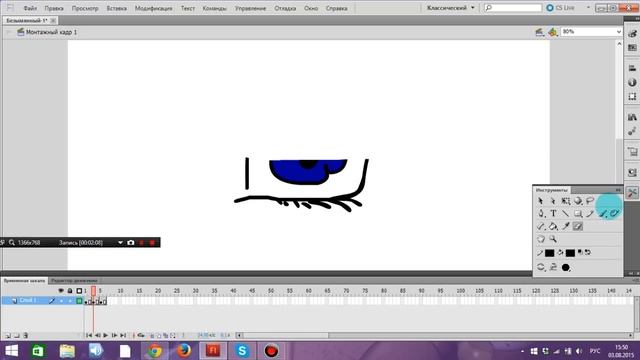Open the Edit Symbols dropdown icon
The image size is (640, 360).
click(x=553, y=32)
